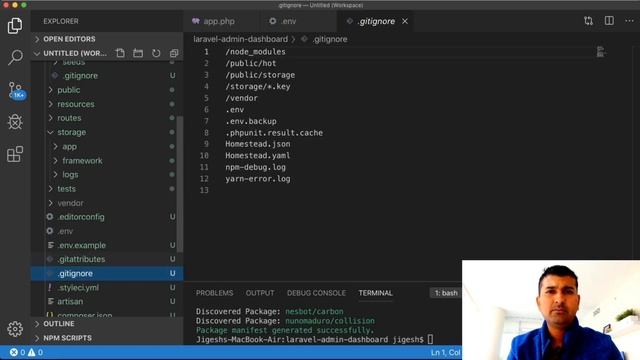640x360 pixels.
Task: Open the Manage gear menu
Action: pyautogui.click(x=15, y=329)
